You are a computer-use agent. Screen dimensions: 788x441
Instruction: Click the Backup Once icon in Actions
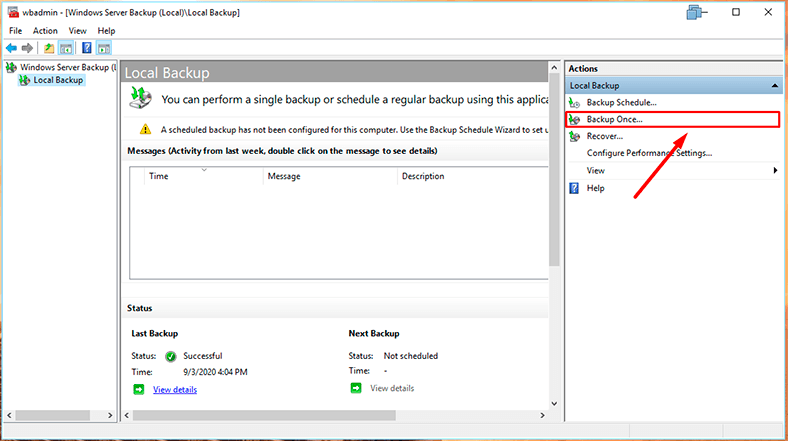point(574,120)
